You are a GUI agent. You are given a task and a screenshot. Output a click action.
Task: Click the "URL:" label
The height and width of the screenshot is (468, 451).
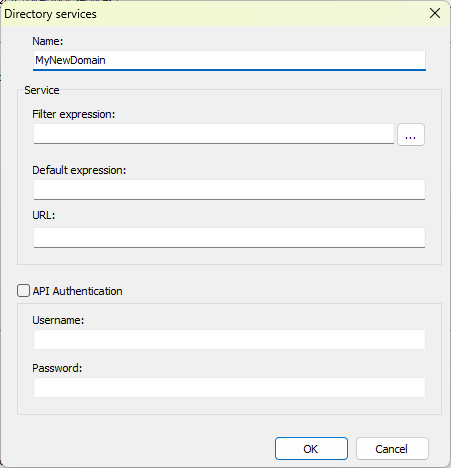[44, 215]
